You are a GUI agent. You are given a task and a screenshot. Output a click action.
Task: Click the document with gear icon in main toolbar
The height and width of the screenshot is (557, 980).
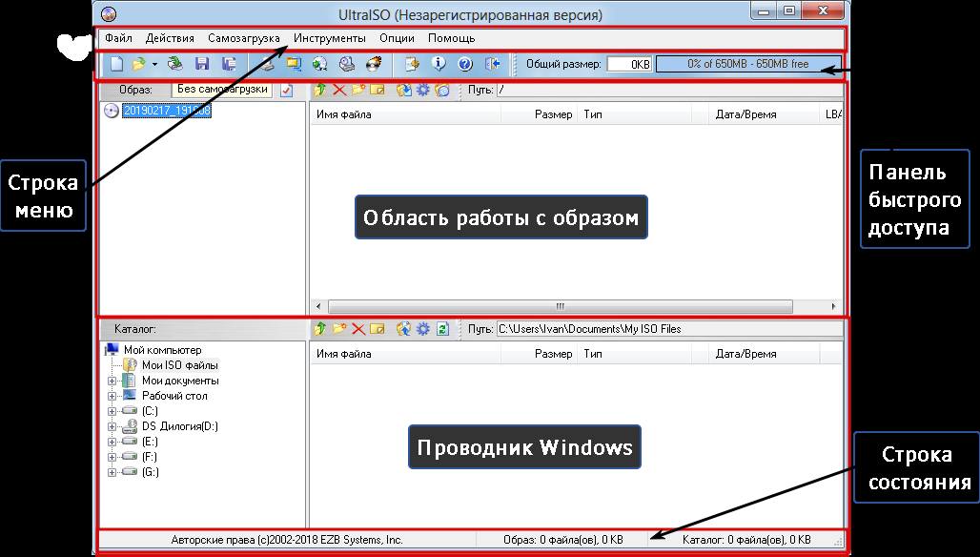(412, 64)
